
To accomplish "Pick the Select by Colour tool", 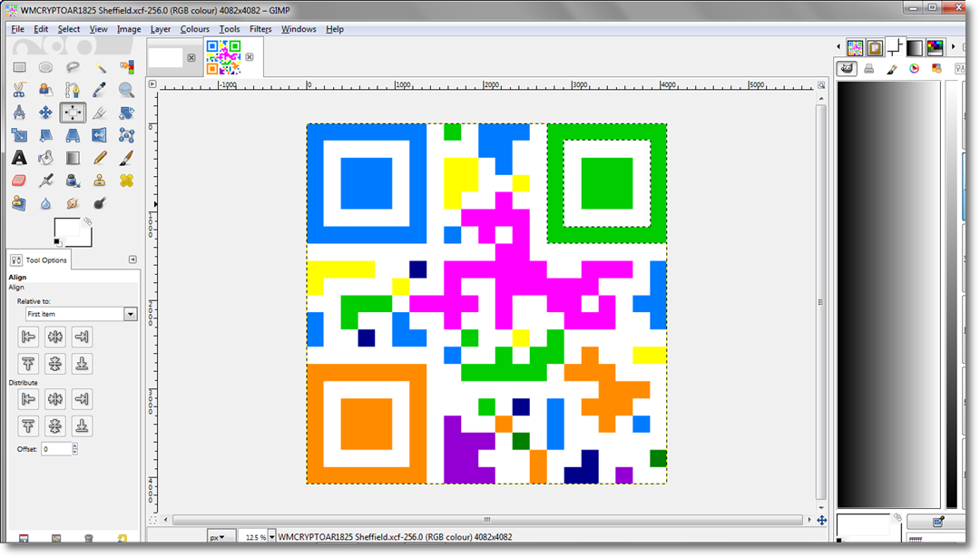I will tap(127, 67).
